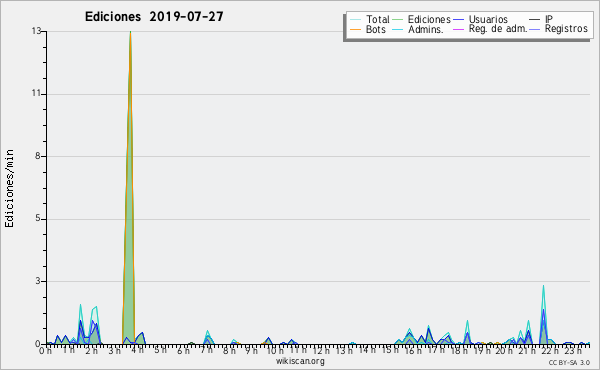Click the x-axis label '23 h'
This screenshot has height=370, width=600.
coord(573,350)
